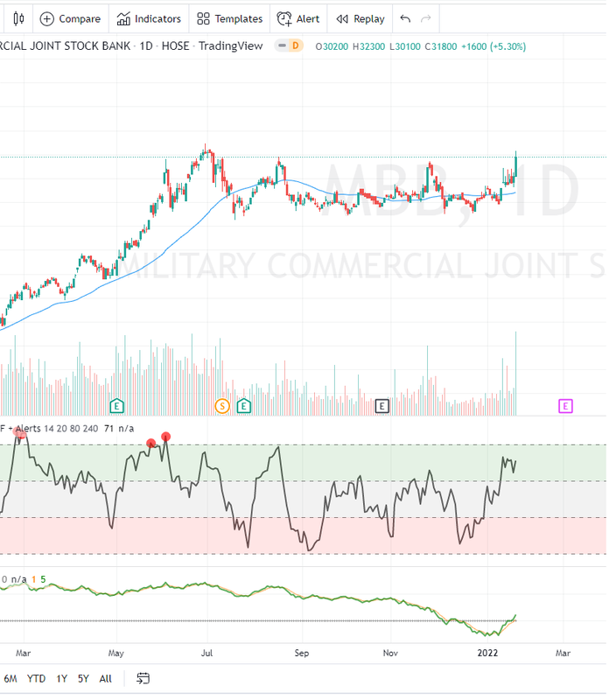Undo the last chart action

pyautogui.click(x=405, y=18)
